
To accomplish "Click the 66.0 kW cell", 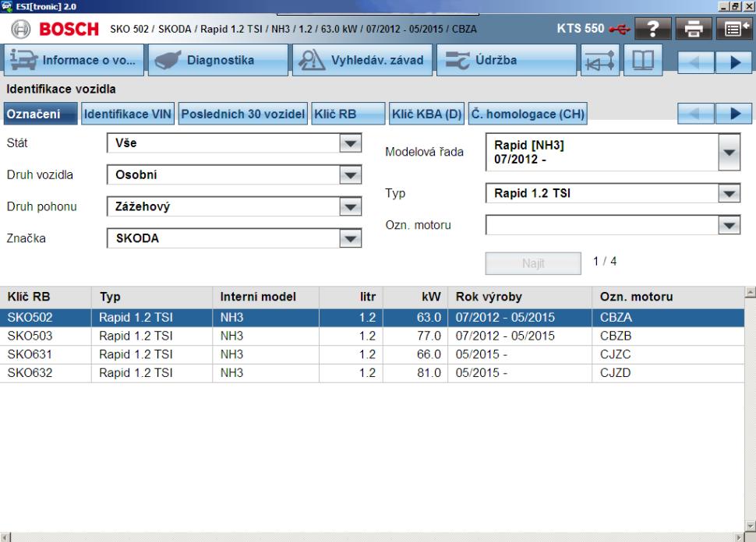I will [x=415, y=354].
